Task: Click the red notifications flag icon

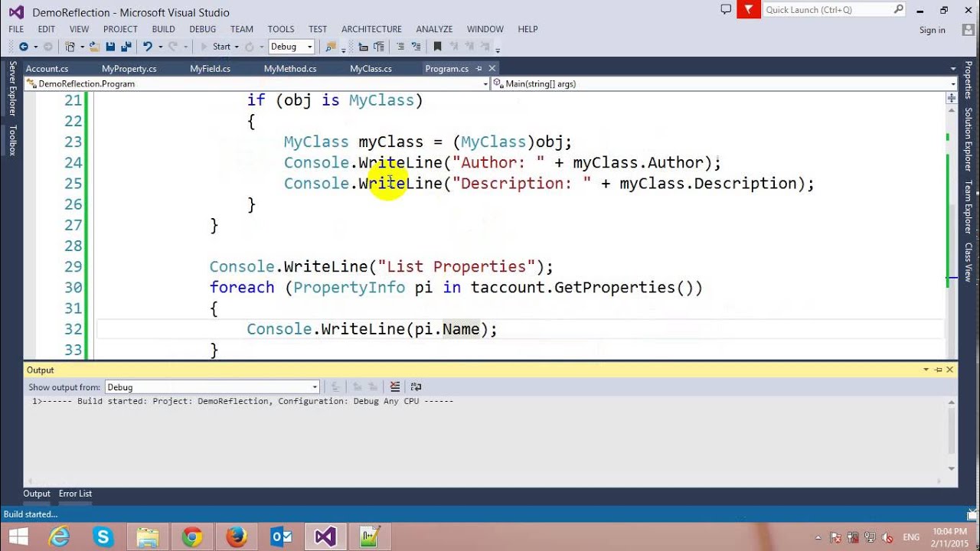Action: point(748,10)
